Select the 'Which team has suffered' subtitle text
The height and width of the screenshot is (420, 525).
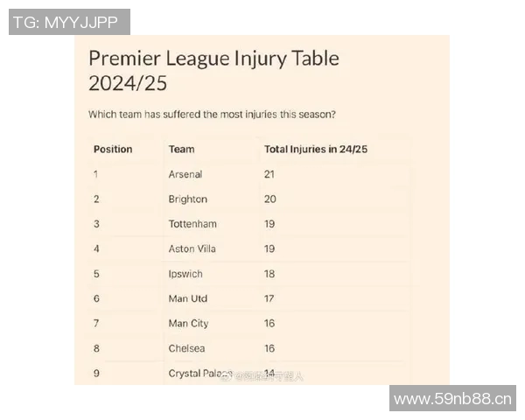click(x=212, y=115)
